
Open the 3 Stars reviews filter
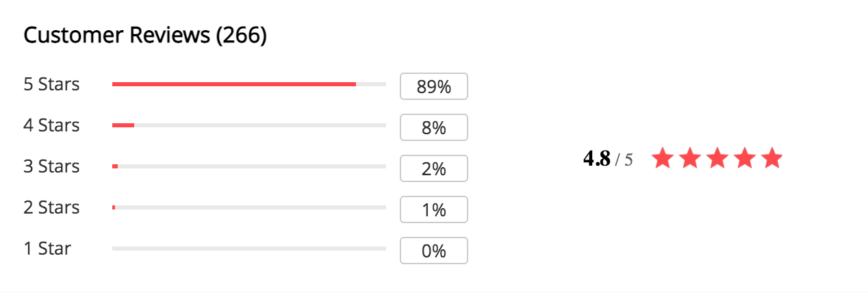(x=51, y=166)
